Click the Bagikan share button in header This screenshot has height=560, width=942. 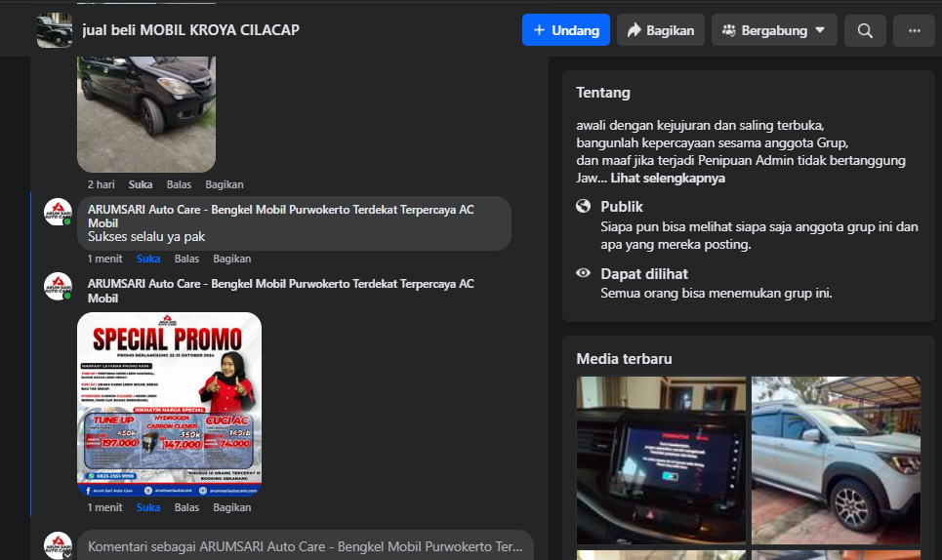point(661,30)
